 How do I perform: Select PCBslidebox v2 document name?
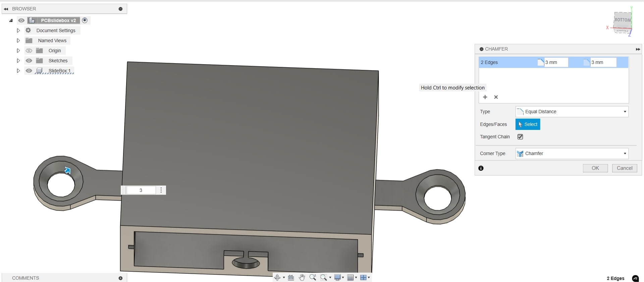(58, 20)
